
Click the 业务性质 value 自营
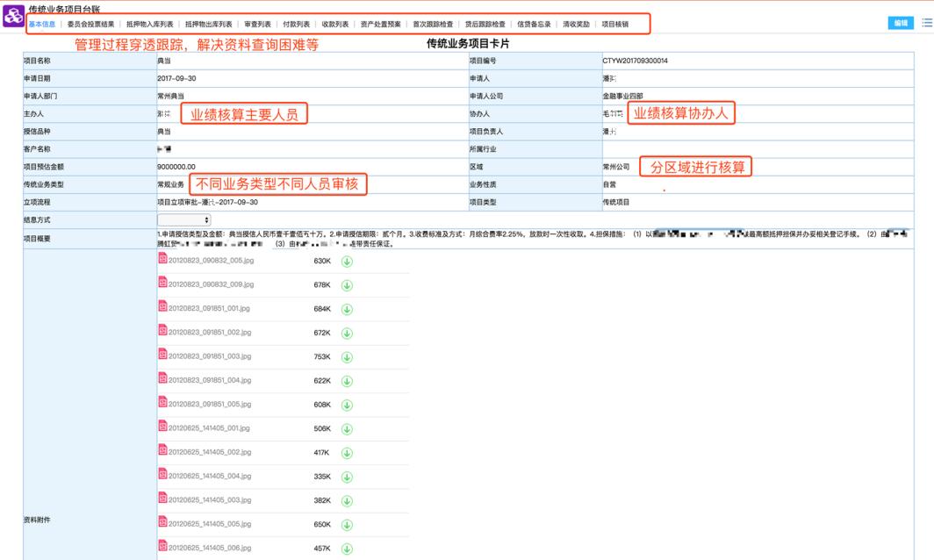[x=609, y=184]
